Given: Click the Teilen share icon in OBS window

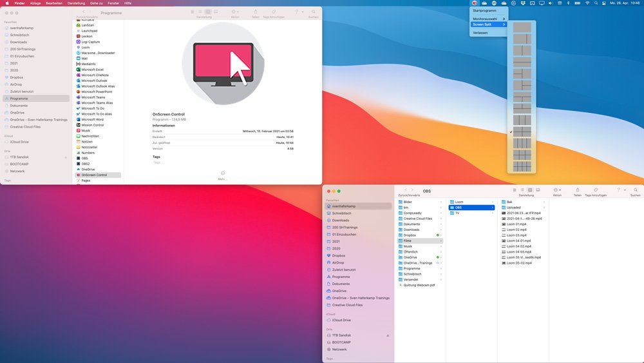Looking at the screenshot, I should pos(578,190).
